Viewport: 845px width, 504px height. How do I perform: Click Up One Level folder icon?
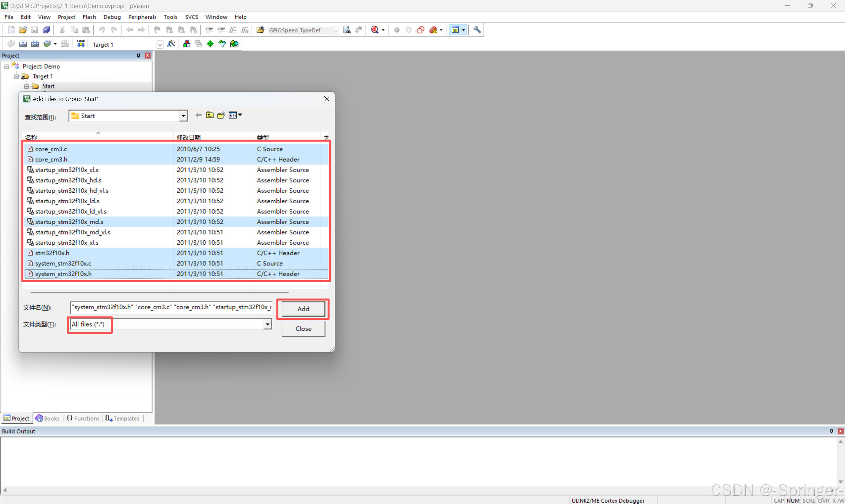pyautogui.click(x=210, y=116)
